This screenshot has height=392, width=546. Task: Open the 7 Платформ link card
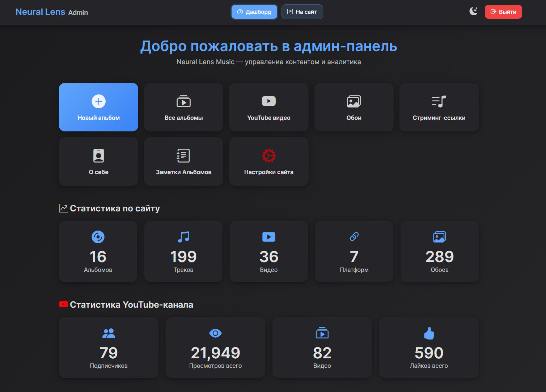pyautogui.click(x=354, y=251)
